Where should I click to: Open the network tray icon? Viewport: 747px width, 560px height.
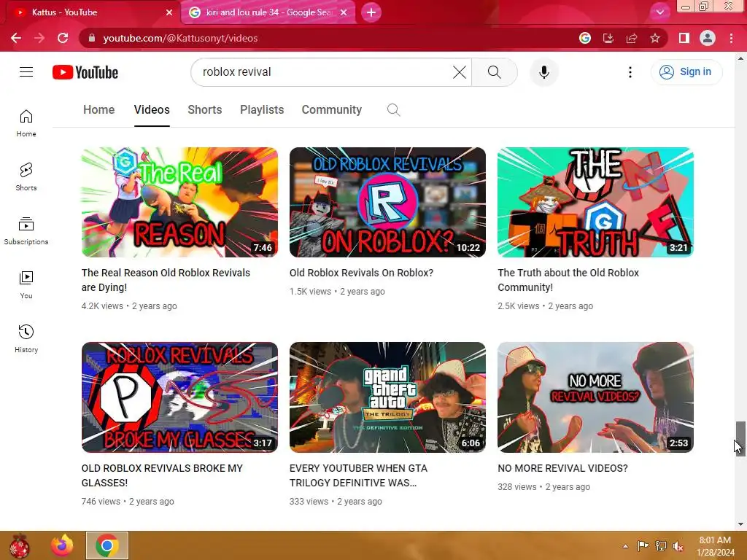pyautogui.click(x=661, y=546)
